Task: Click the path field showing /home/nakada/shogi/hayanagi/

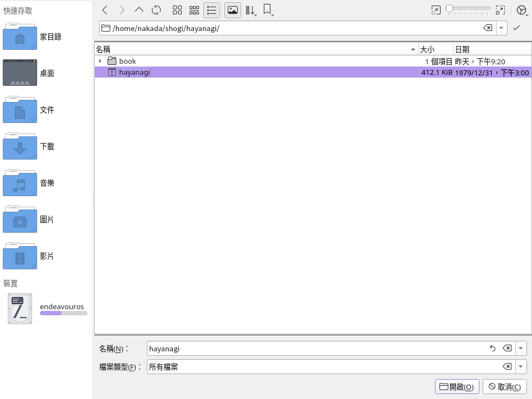Action: [x=296, y=28]
